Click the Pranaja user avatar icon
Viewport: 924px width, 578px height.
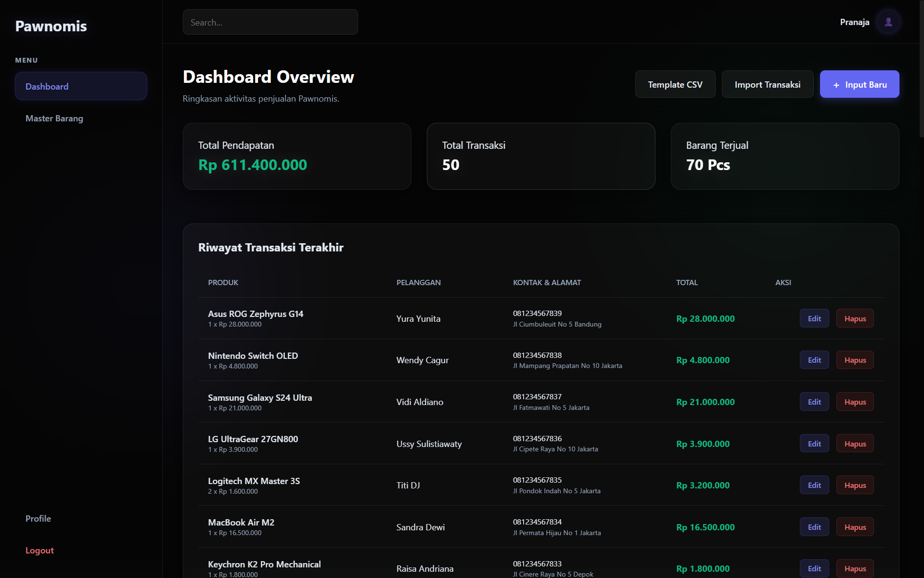click(x=888, y=22)
